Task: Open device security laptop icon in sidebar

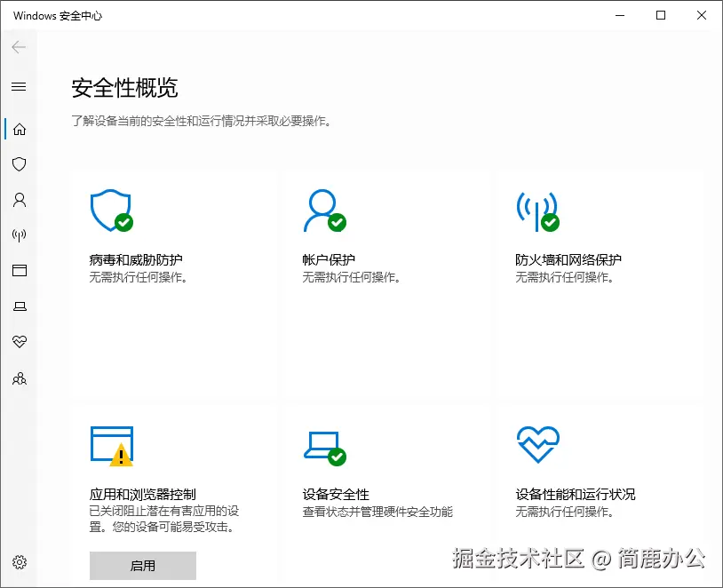Action: [x=20, y=306]
